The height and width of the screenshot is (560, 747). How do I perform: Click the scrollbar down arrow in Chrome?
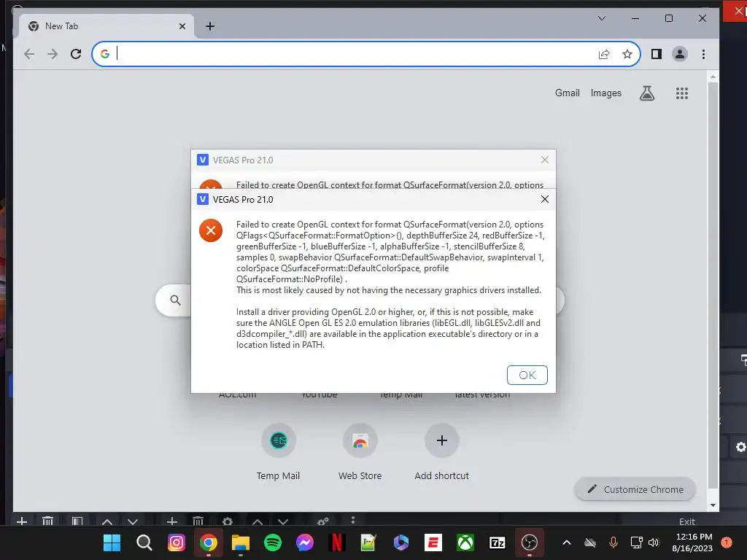pyautogui.click(x=713, y=505)
